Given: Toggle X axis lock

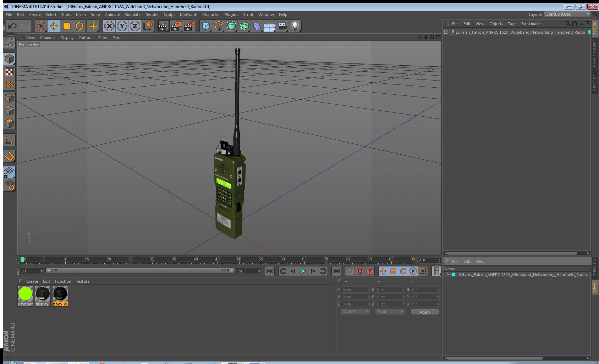Looking at the screenshot, I should 109,26.
